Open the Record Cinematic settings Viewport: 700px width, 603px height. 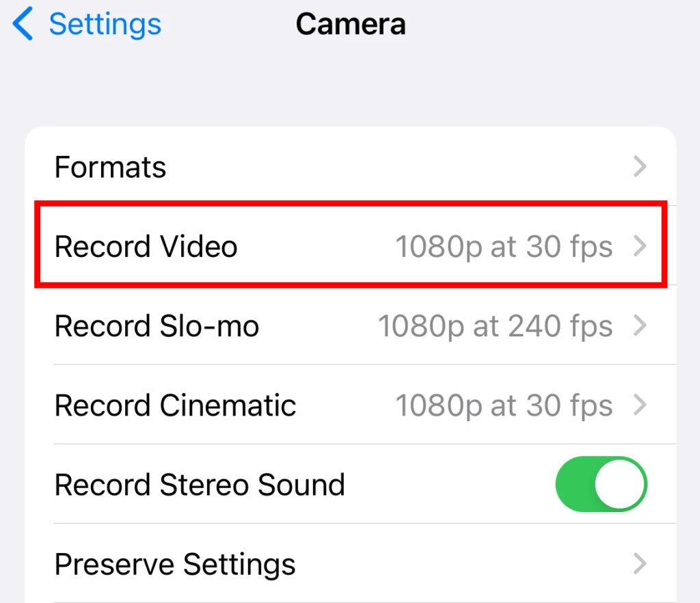342,405
